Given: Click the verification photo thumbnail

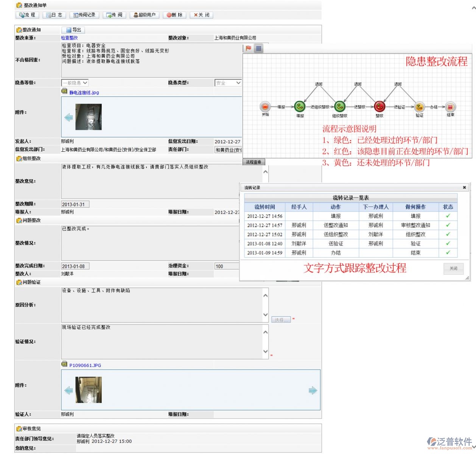Looking at the screenshot, I should [89, 390].
